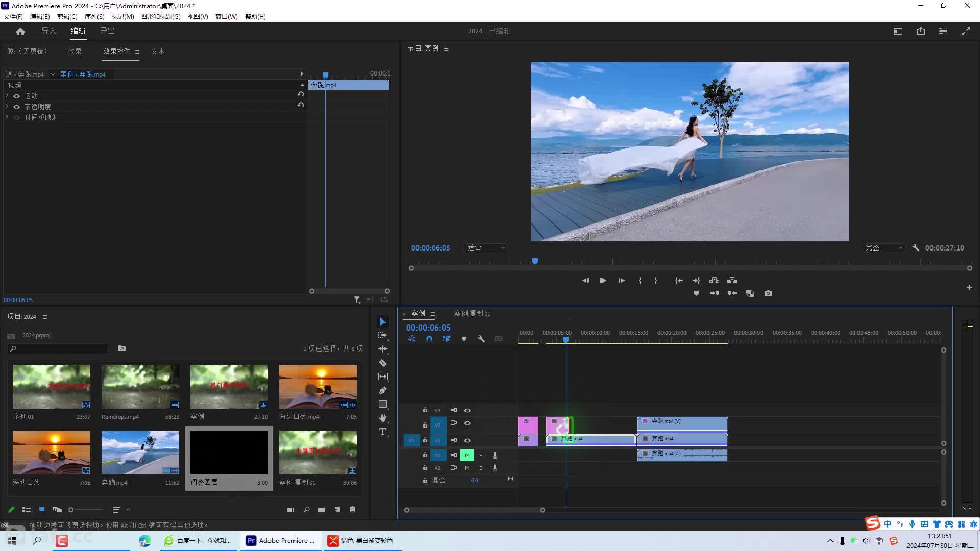Expand the 运动 effect properties
Screen dimensions: 980x551
coord(7,95)
